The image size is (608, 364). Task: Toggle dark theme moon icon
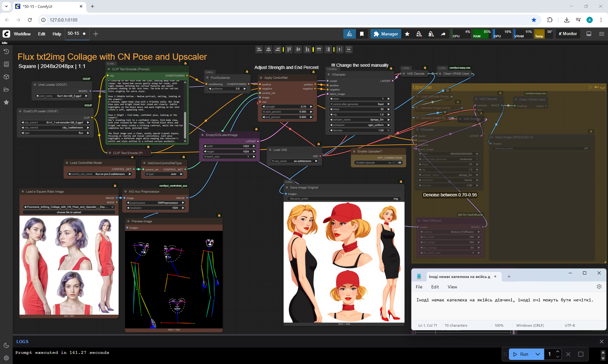click(x=6, y=345)
